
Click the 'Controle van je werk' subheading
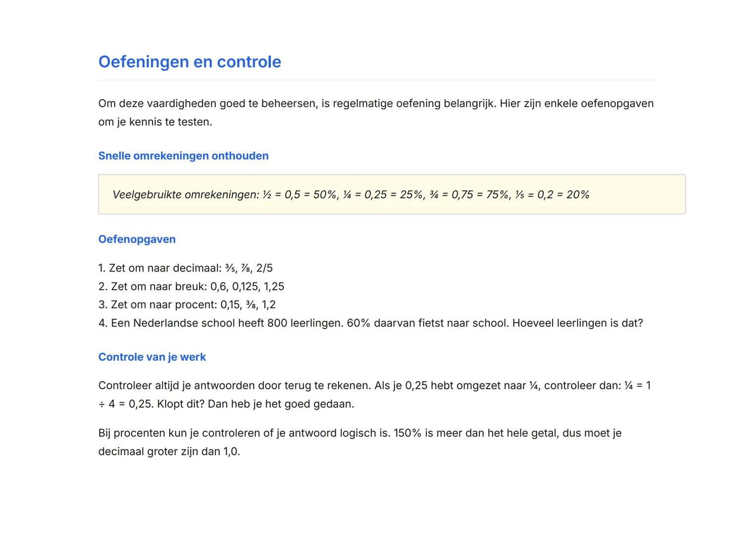[152, 357]
